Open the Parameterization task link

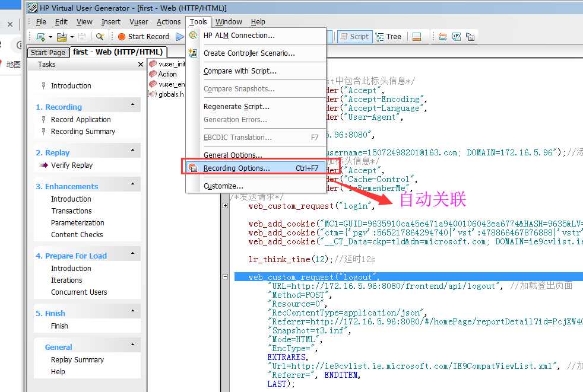click(77, 222)
